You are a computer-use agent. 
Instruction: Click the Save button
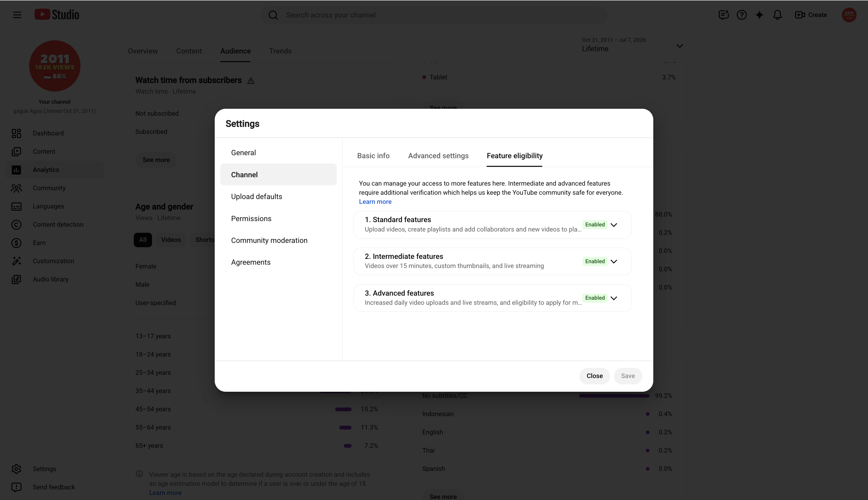[x=628, y=376]
